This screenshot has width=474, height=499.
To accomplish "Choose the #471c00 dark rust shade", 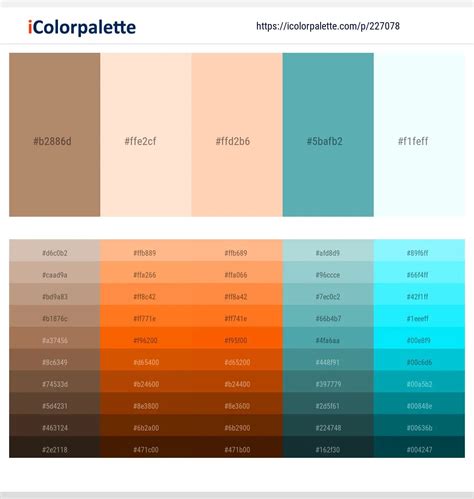I will [146, 447].
